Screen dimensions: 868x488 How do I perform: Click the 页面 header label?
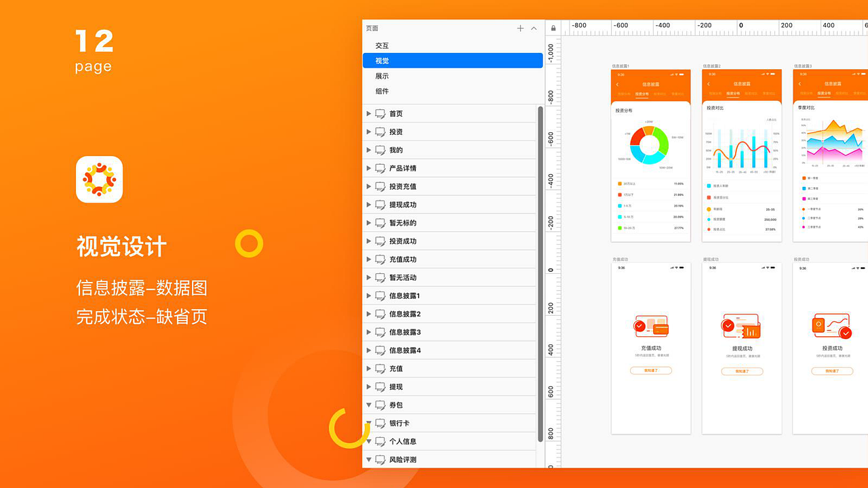372,28
